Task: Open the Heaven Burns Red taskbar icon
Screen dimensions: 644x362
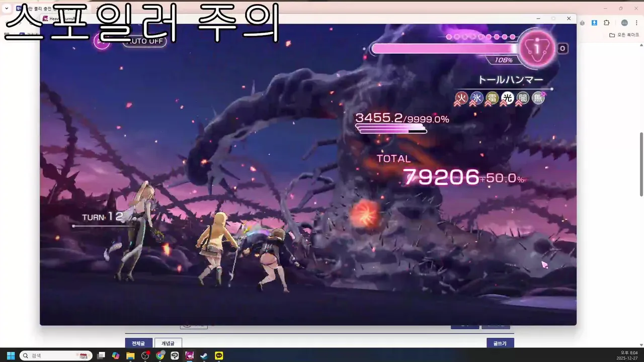Action: [x=190, y=355]
